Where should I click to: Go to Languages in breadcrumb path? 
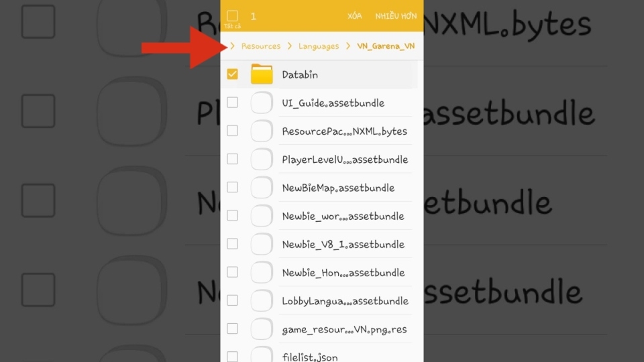319,46
